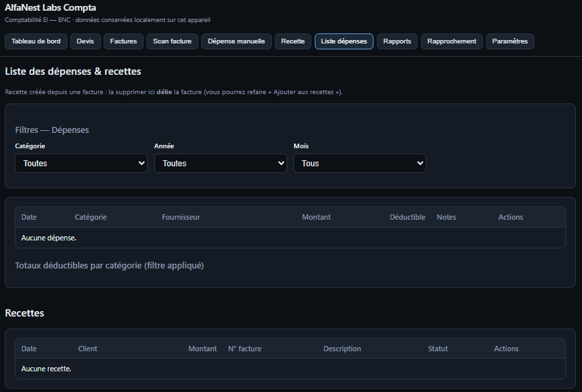Click the 'Totaux déductibles par catégorie' heading
This screenshot has height=392, width=582.
(x=110, y=266)
